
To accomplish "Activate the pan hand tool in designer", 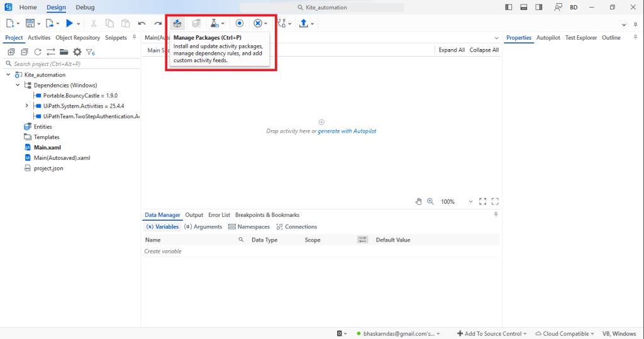I will [419, 202].
